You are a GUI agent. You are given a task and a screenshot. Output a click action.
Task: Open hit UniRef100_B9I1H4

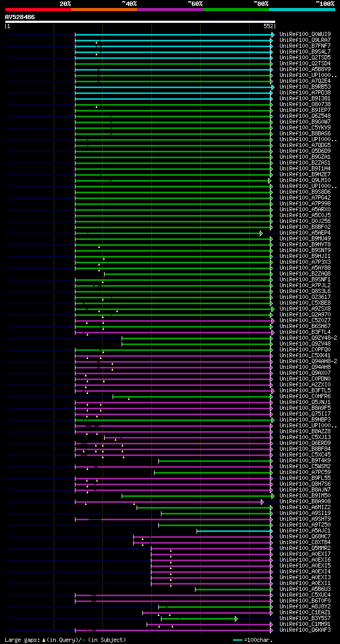point(305,169)
